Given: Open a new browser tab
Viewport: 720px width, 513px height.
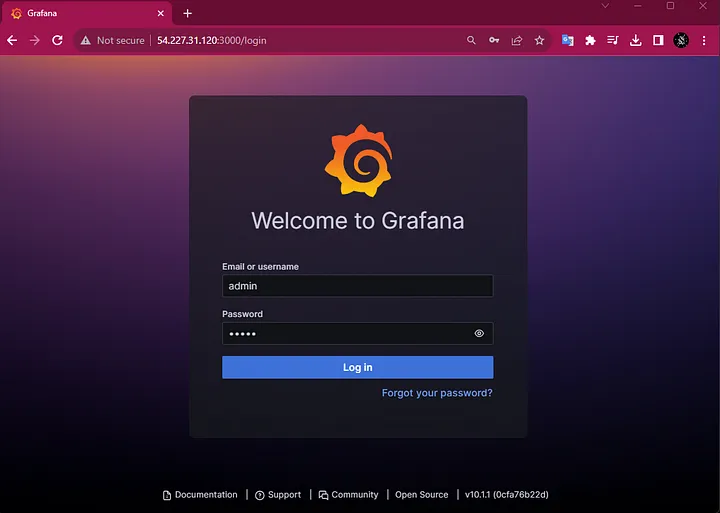Looking at the screenshot, I should 187,13.
